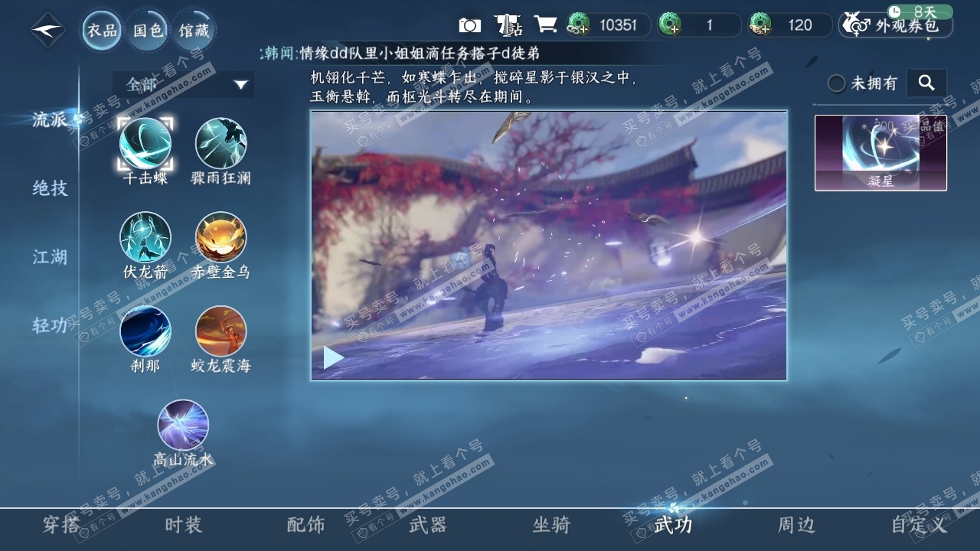
Task: Open the 衣品 tab
Action: pyautogui.click(x=102, y=31)
